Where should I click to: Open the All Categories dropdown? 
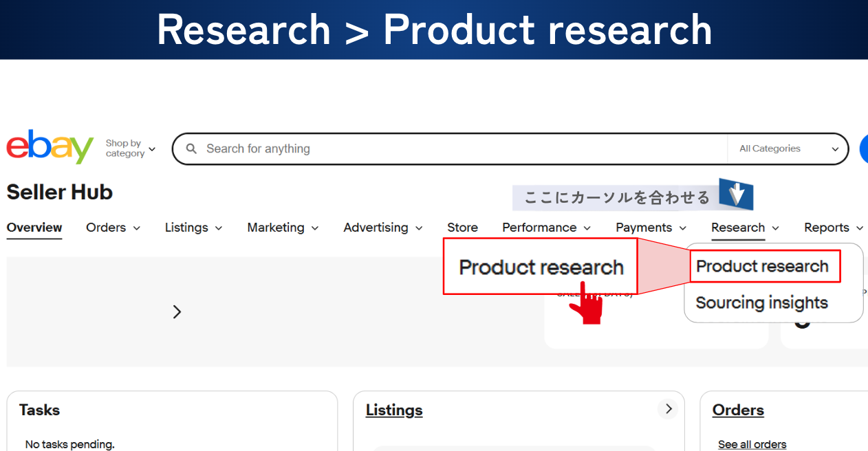789,148
